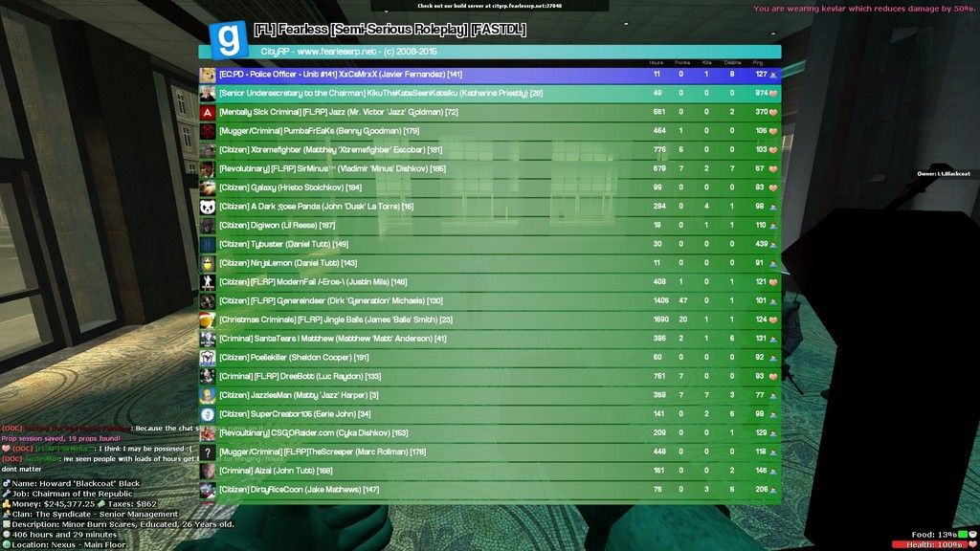
Task: Click the red 'A' avatar of Jazz
Action: point(208,113)
